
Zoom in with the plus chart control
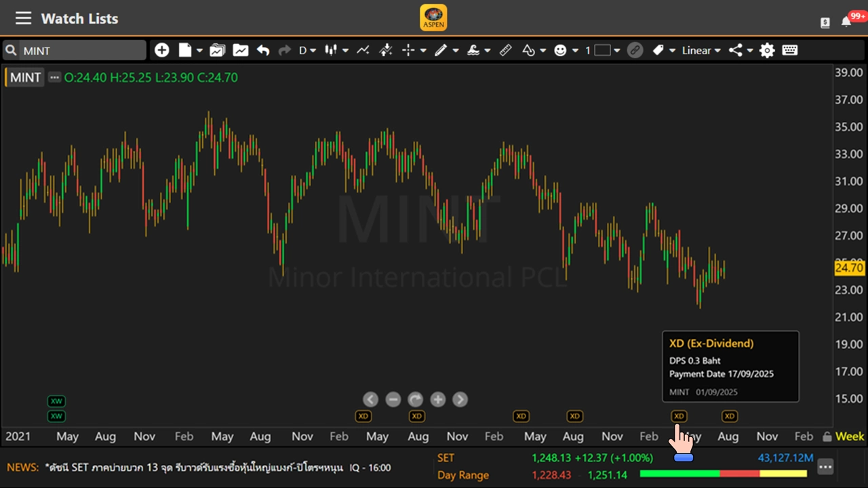point(438,400)
